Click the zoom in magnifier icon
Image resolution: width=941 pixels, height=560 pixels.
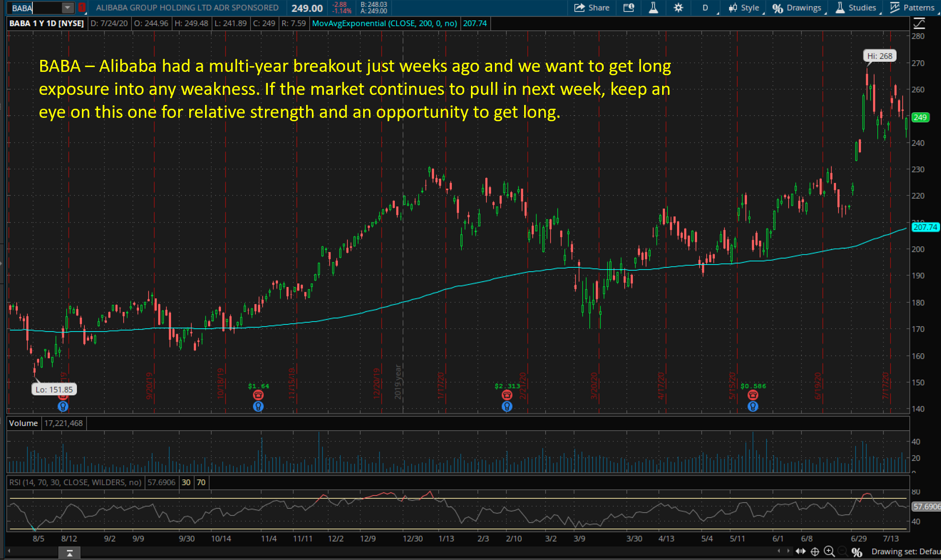tap(829, 552)
